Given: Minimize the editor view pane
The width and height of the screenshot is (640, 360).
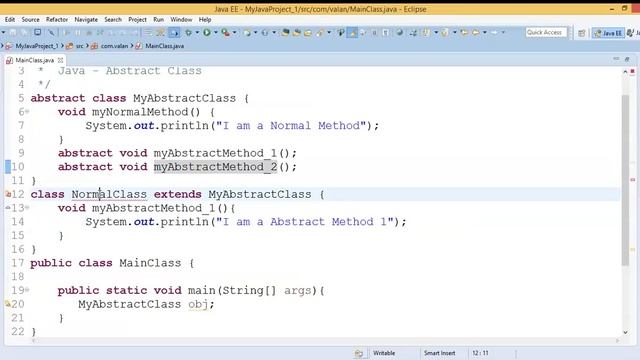Looking at the screenshot, I should pos(616,59).
